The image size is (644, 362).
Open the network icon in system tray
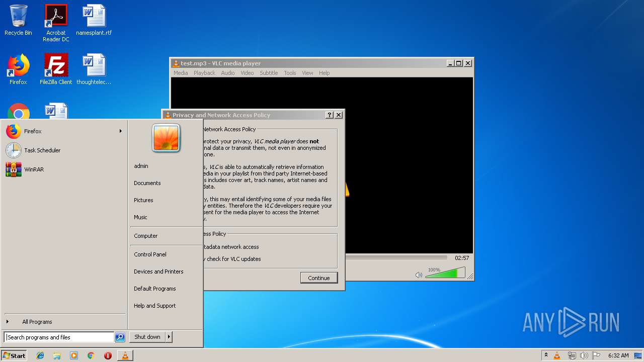[x=572, y=355]
